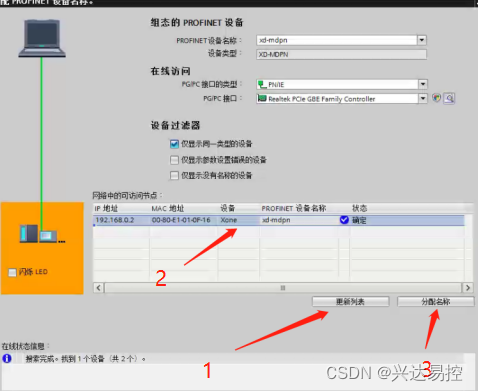Enable '仅显示参数设置错误的设备' checkbox
This screenshot has width=478, height=391.
click(174, 160)
